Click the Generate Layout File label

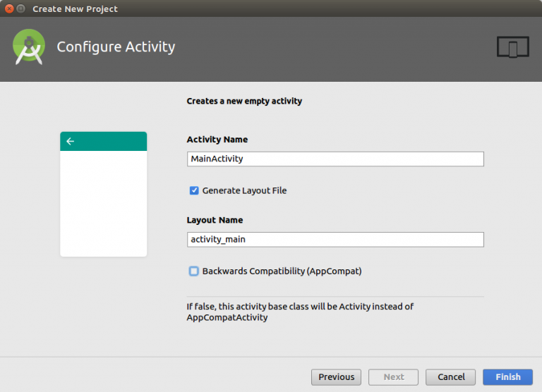(x=244, y=190)
